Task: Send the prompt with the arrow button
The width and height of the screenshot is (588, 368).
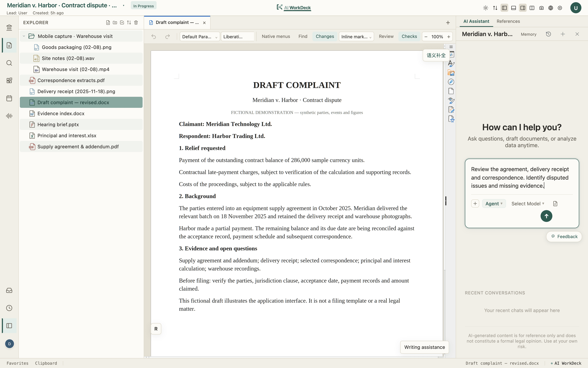Action: (546, 216)
